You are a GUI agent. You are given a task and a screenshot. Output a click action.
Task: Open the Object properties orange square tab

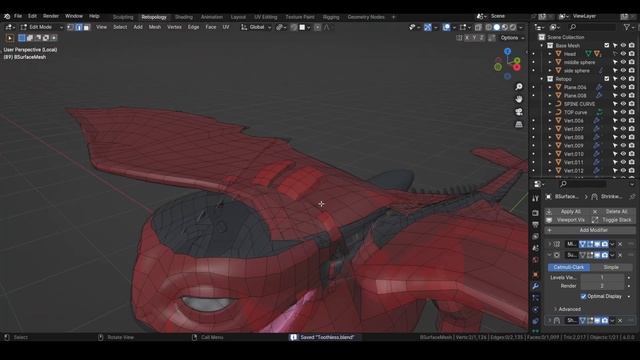[x=536, y=275]
